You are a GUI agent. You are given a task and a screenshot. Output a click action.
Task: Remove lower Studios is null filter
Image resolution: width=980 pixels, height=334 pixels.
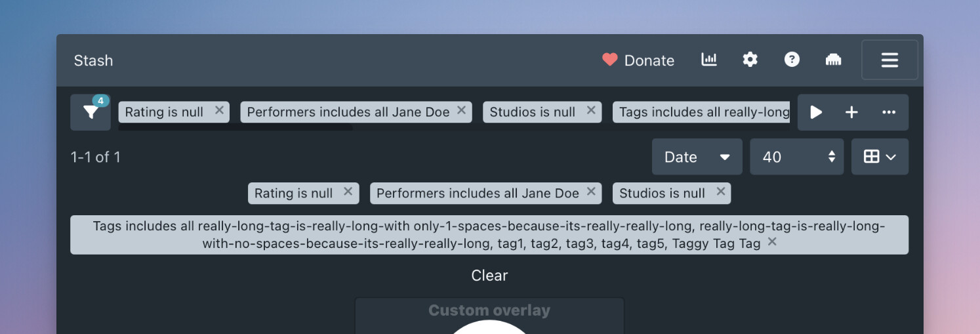pos(721,192)
